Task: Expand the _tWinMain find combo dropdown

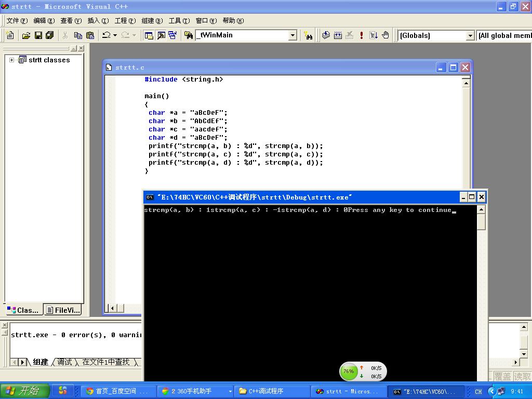Action: pyautogui.click(x=292, y=35)
